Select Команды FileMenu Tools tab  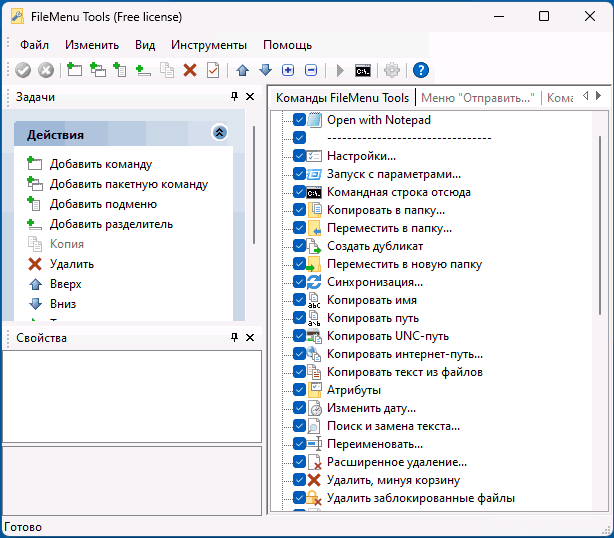click(342, 98)
